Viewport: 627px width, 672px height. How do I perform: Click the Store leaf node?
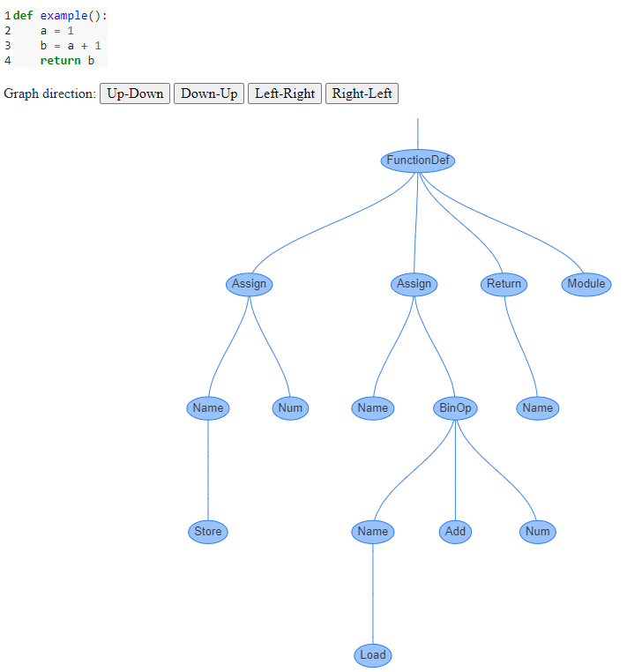(208, 532)
